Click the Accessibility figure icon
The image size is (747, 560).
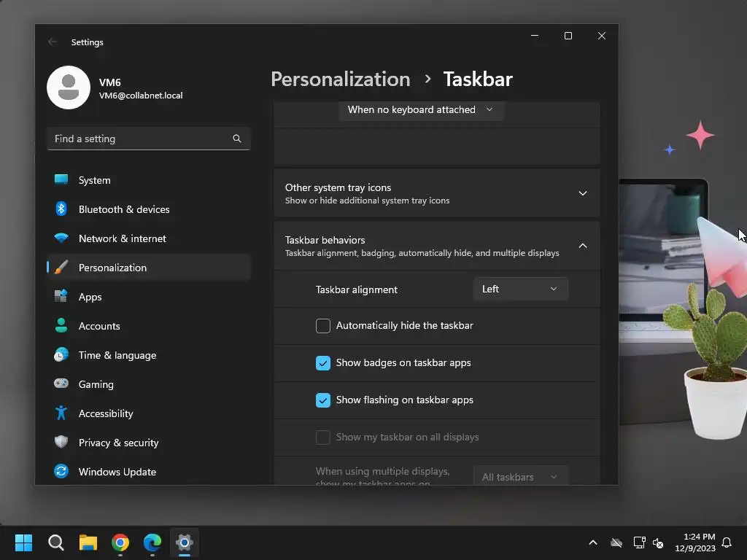(x=61, y=413)
